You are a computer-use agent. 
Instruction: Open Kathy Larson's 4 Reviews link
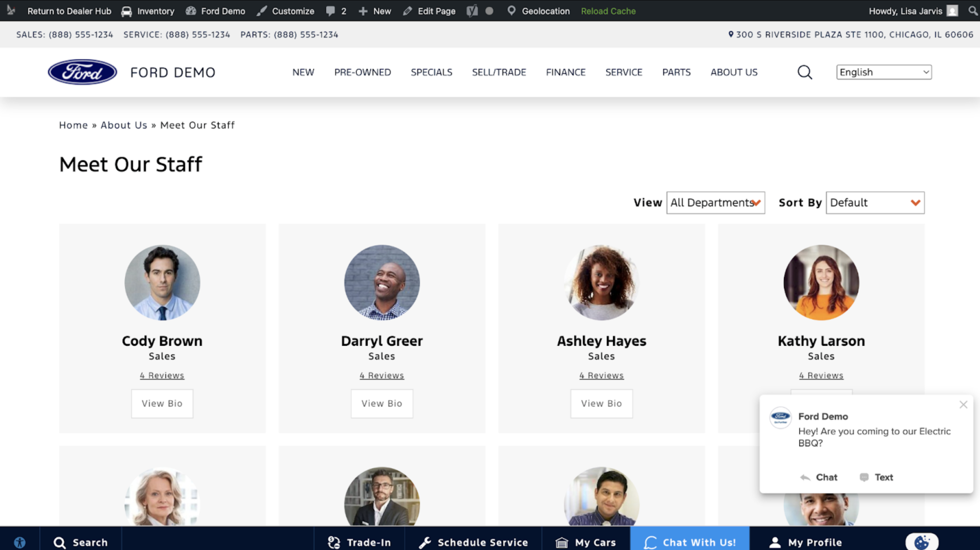pos(821,375)
